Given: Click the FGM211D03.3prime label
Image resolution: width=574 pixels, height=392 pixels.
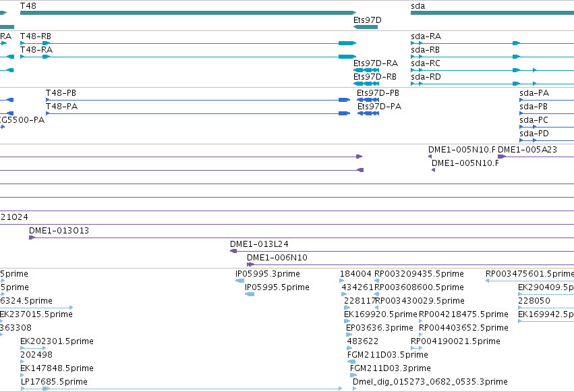Looking at the screenshot, I should pos(391,368).
